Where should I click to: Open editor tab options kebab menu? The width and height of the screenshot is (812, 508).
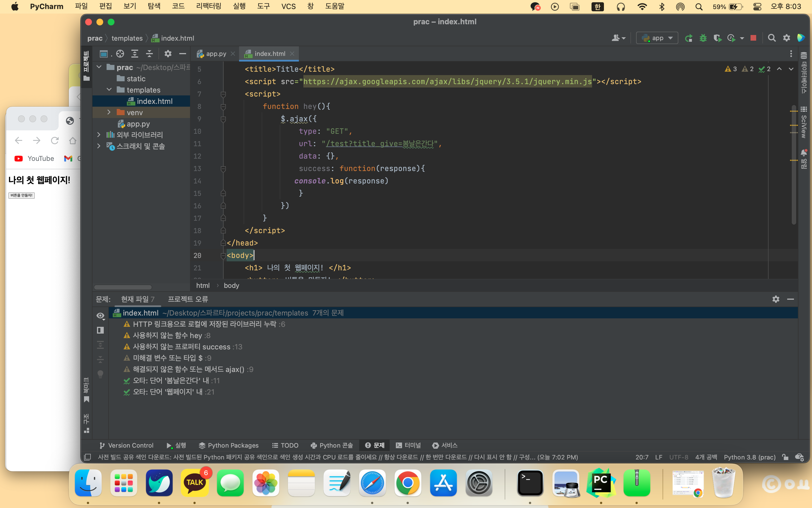tap(791, 54)
